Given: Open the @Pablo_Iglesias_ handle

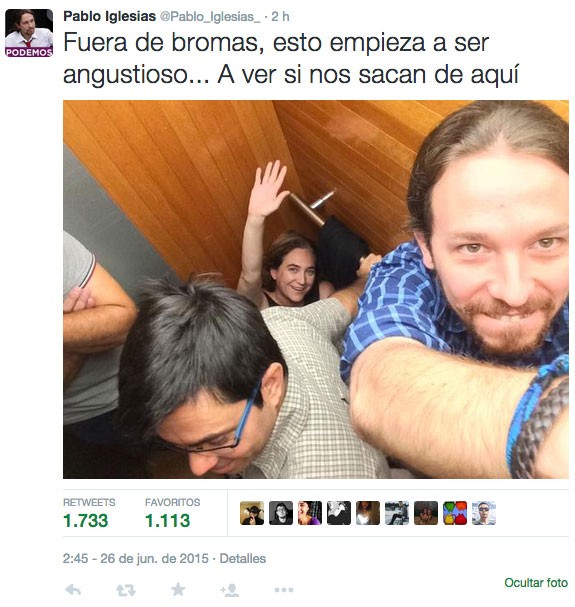Looking at the screenshot, I should coord(210,17).
